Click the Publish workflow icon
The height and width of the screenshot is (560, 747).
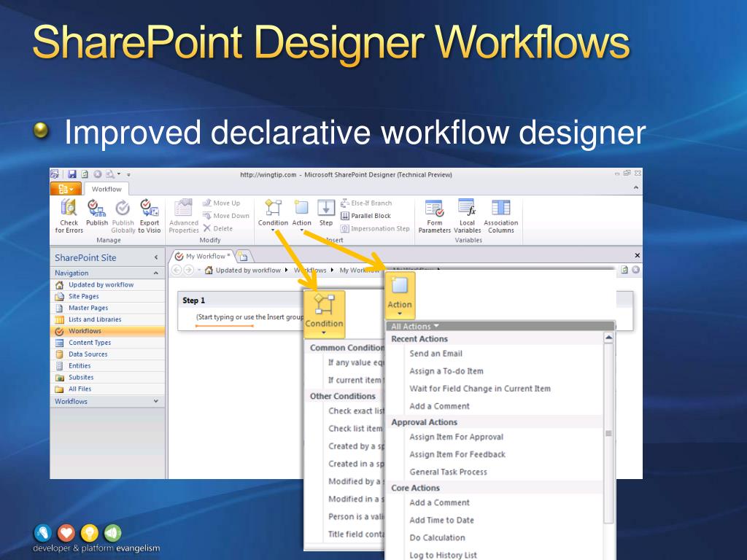click(97, 212)
